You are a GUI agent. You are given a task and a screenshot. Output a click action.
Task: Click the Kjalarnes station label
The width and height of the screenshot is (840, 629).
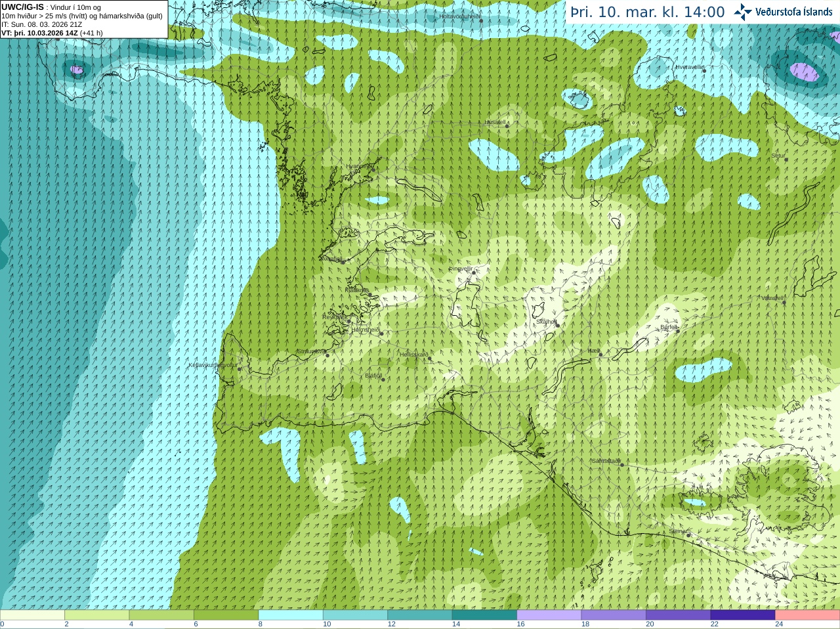point(357,290)
